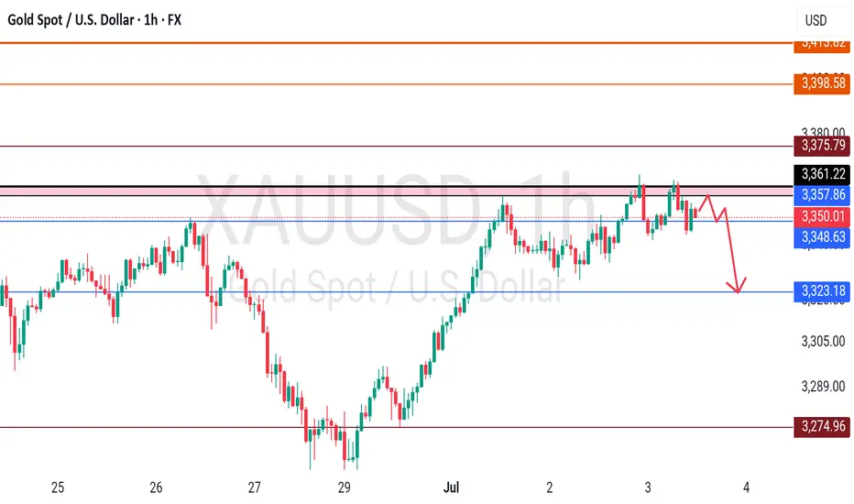This screenshot has width=854, height=504.
Task: Click the 29 date label on time axis
Action: click(345, 488)
